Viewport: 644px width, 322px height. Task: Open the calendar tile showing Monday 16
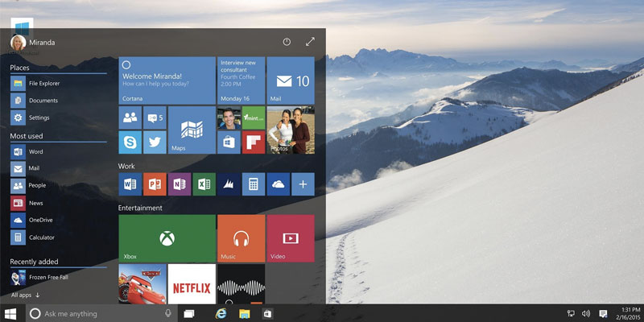click(x=241, y=80)
